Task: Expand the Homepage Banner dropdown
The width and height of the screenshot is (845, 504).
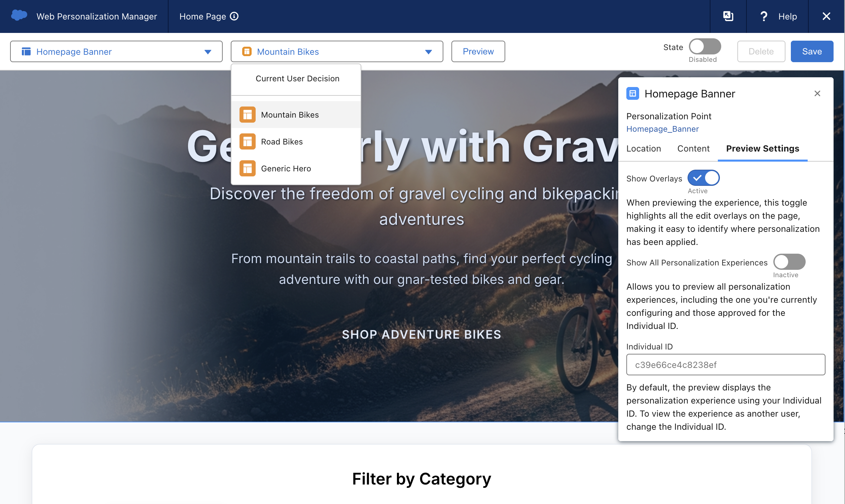Action: point(208,52)
